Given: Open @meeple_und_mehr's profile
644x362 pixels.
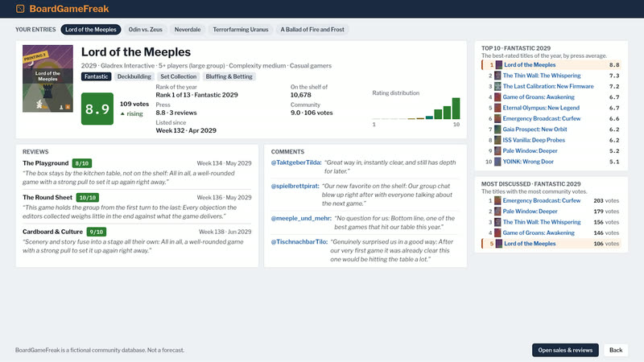Looking at the screenshot, I should (301, 218).
